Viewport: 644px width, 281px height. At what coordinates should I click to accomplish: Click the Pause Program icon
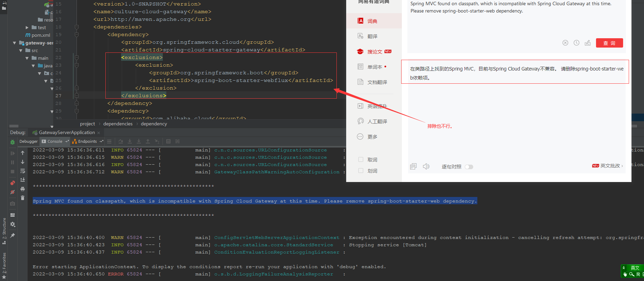[13, 162]
